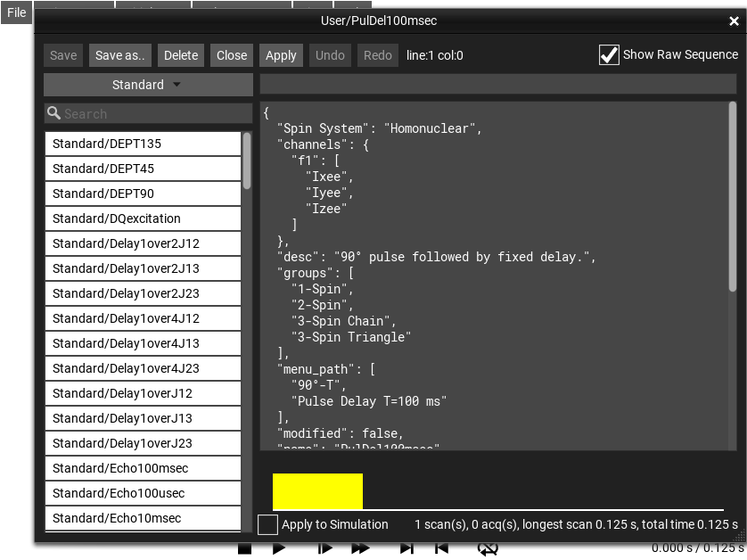This screenshot has width=747, height=560.
Task: Disable Show Raw Sequence checkbox
Action: click(609, 55)
